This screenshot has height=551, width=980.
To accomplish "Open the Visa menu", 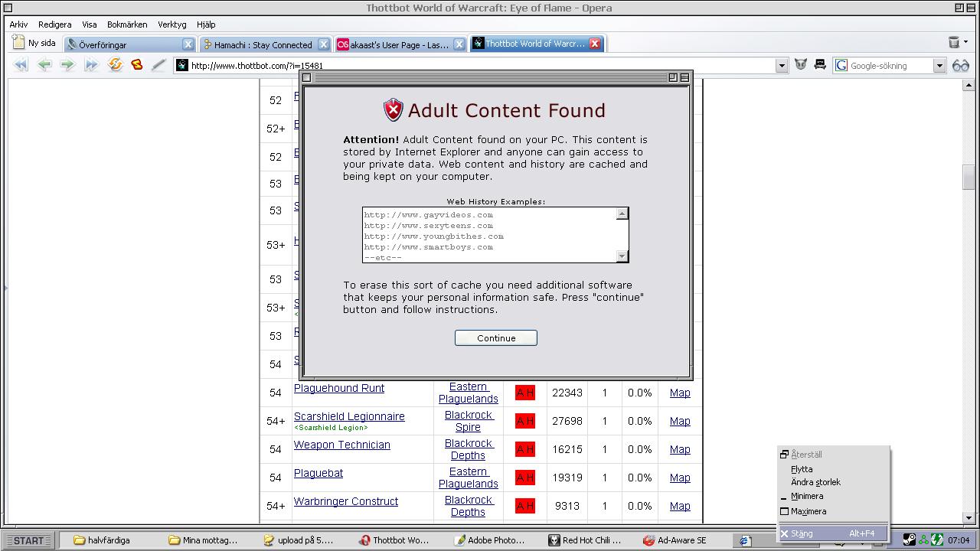I will point(90,24).
